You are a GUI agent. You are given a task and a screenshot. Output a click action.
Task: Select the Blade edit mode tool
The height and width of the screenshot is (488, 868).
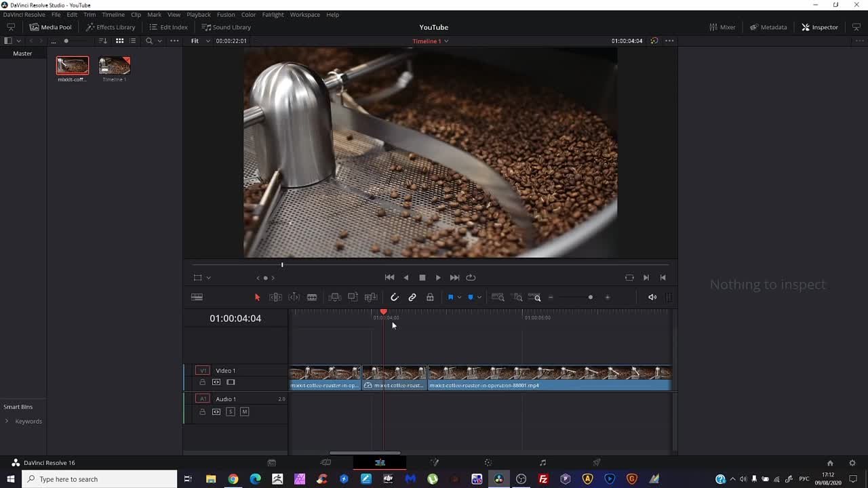(x=312, y=298)
